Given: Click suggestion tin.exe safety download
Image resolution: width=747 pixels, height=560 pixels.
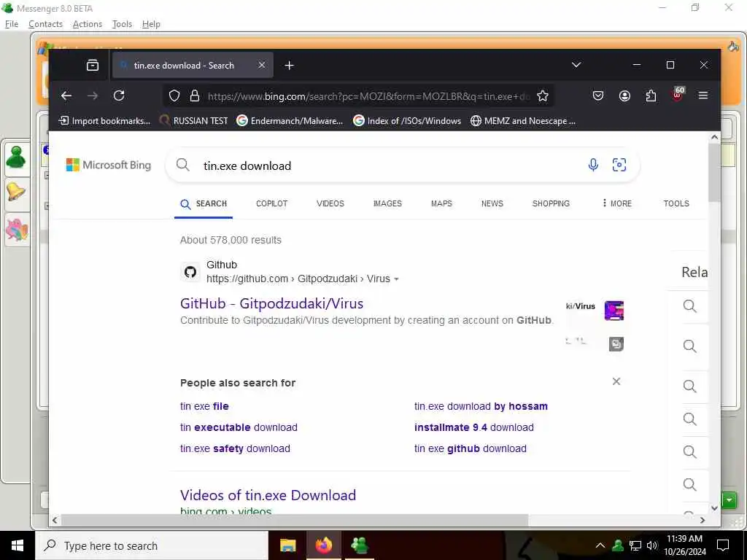Looking at the screenshot, I should click(x=235, y=448).
